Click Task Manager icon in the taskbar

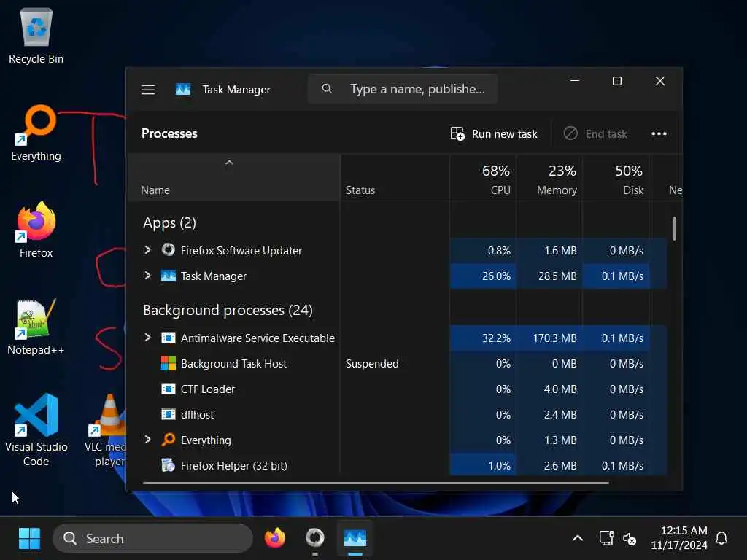point(355,539)
